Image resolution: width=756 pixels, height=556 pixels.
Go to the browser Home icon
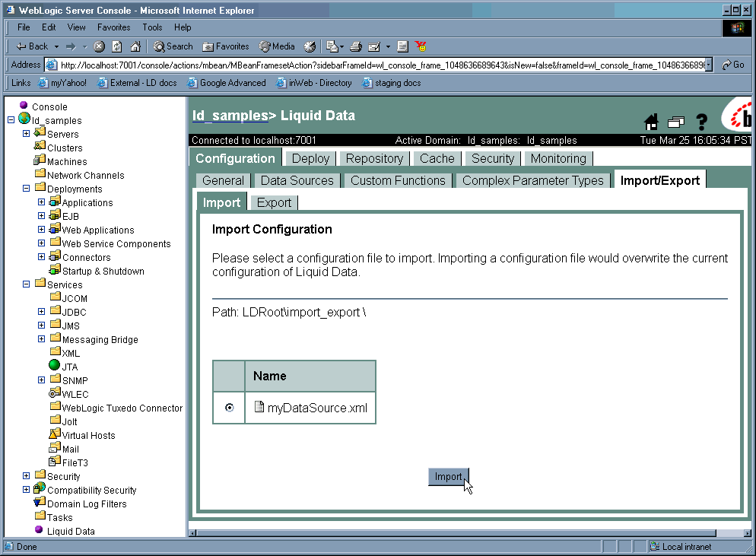(x=135, y=46)
